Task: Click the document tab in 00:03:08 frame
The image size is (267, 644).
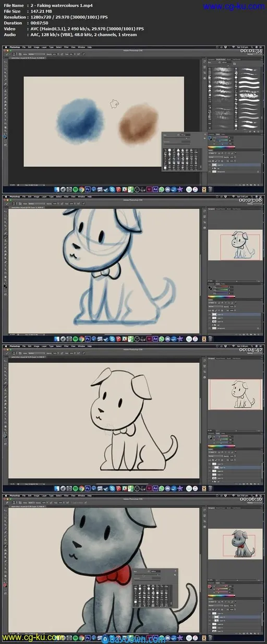Action: click(27, 207)
